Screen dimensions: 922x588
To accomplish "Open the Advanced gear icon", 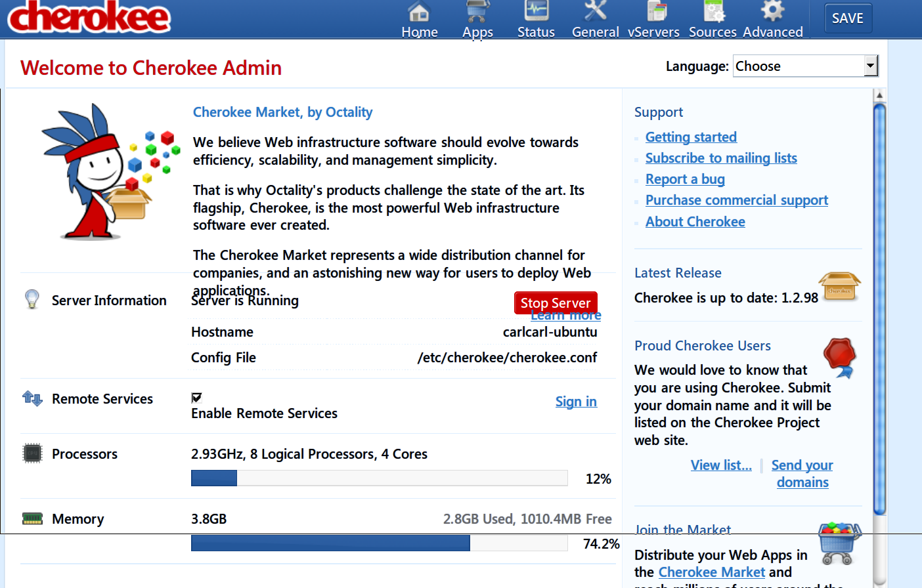I will click(x=772, y=11).
